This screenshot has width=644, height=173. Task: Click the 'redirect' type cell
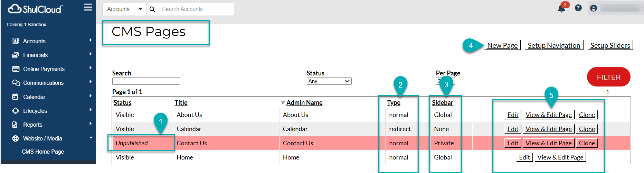click(x=400, y=129)
